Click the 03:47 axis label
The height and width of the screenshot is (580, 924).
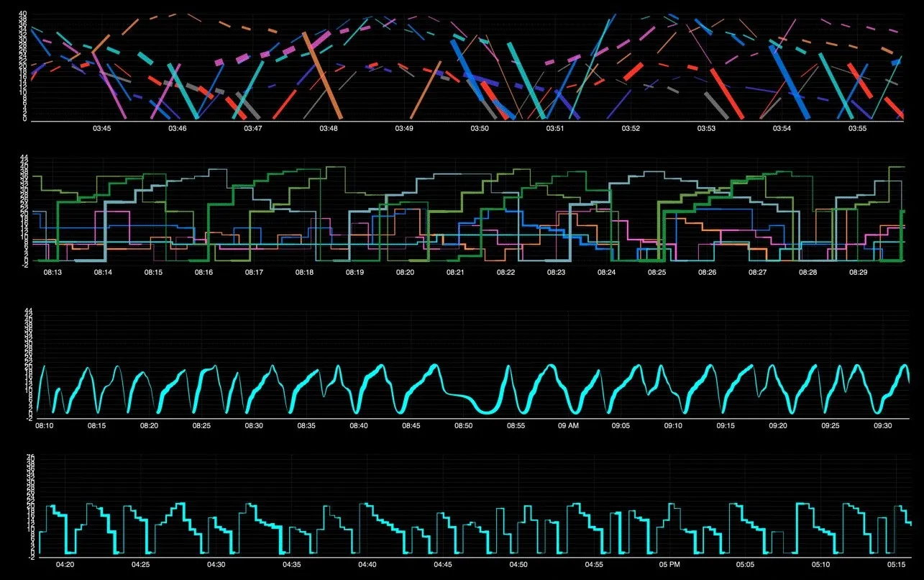point(253,129)
